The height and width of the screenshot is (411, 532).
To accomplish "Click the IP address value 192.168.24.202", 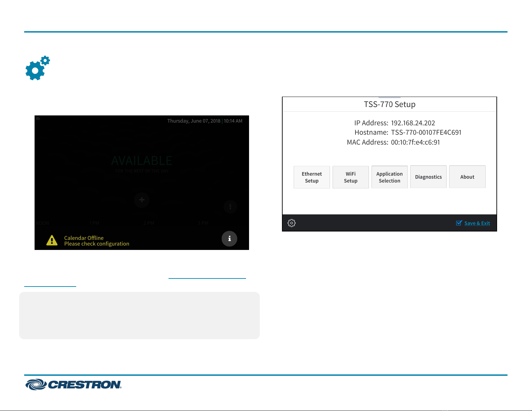I will pos(413,123).
